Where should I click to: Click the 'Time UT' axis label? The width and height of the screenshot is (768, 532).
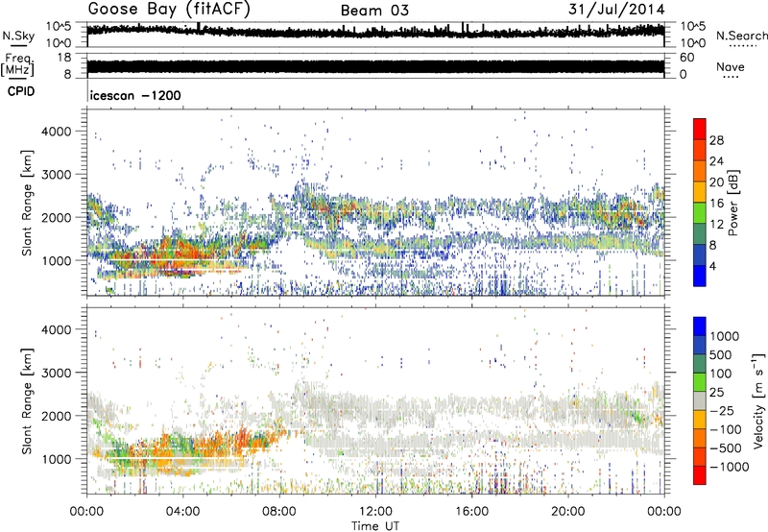point(375,526)
